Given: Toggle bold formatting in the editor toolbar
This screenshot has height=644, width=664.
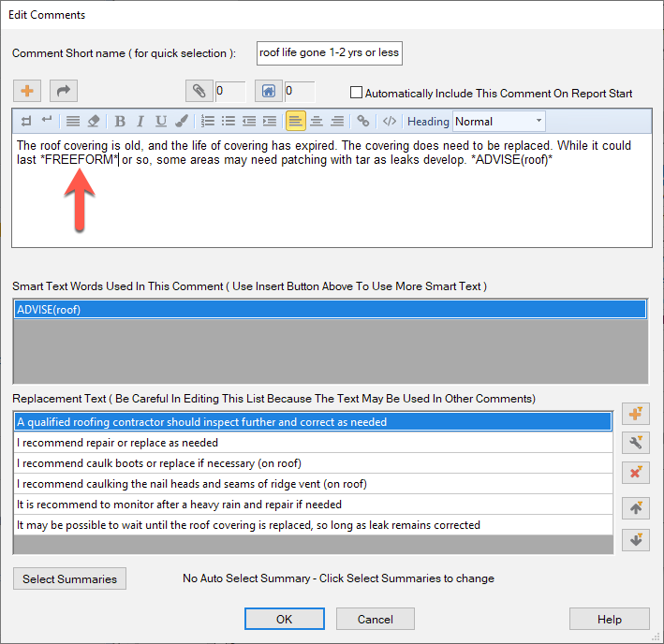Looking at the screenshot, I should [x=120, y=121].
